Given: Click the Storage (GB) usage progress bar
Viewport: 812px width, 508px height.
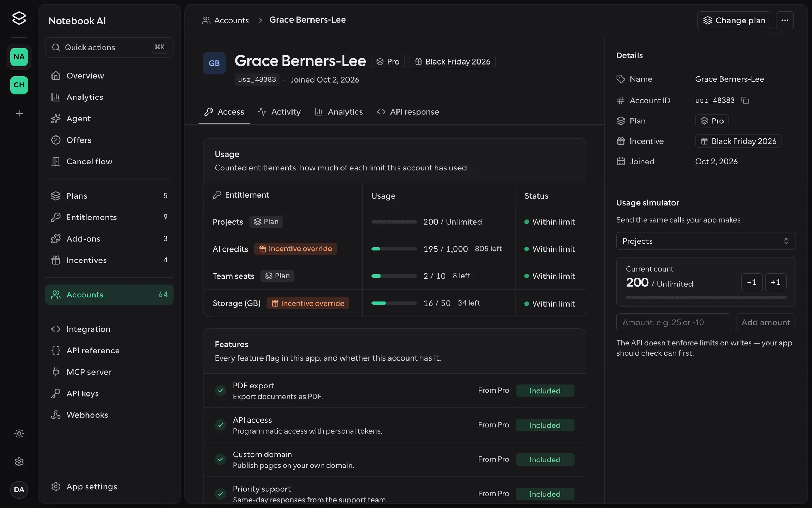Looking at the screenshot, I should [x=394, y=303].
